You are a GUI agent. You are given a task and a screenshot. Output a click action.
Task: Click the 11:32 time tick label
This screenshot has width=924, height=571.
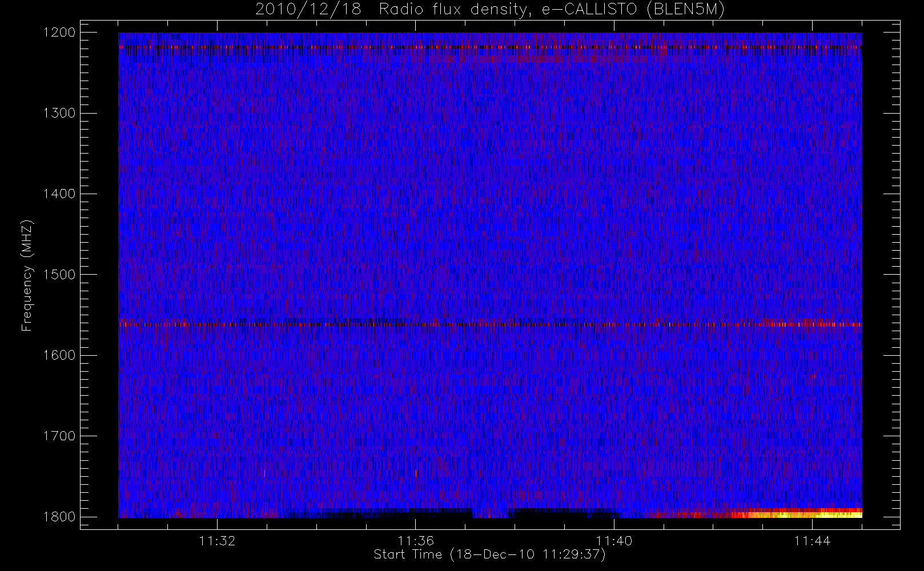pos(217,541)
